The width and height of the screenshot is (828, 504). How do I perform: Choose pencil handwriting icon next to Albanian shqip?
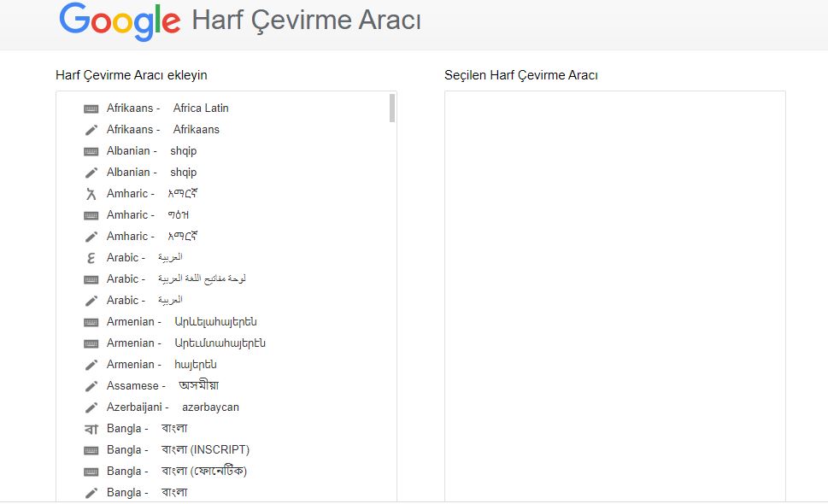91,173
